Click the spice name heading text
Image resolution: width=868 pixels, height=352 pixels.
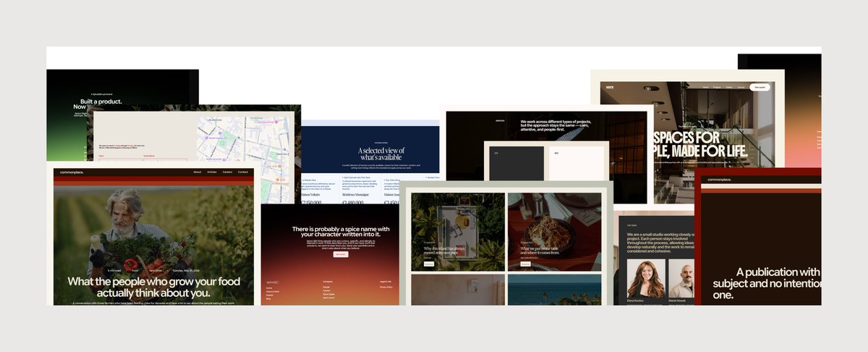tap(341, 232)
